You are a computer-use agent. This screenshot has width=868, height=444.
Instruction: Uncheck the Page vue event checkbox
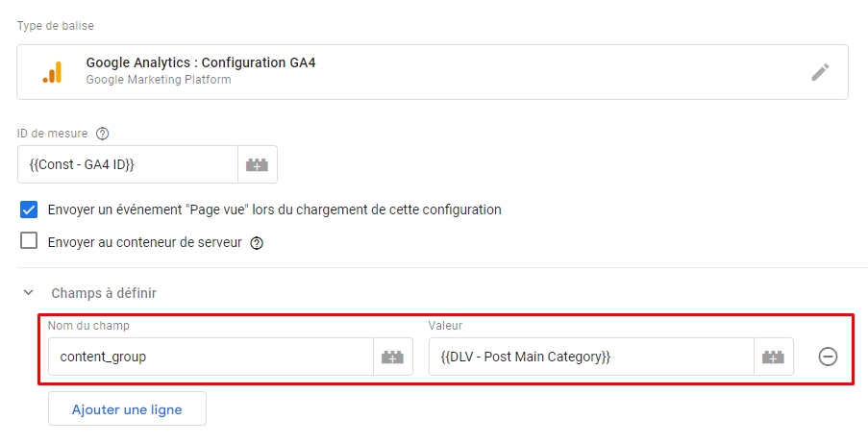point(29,210)
